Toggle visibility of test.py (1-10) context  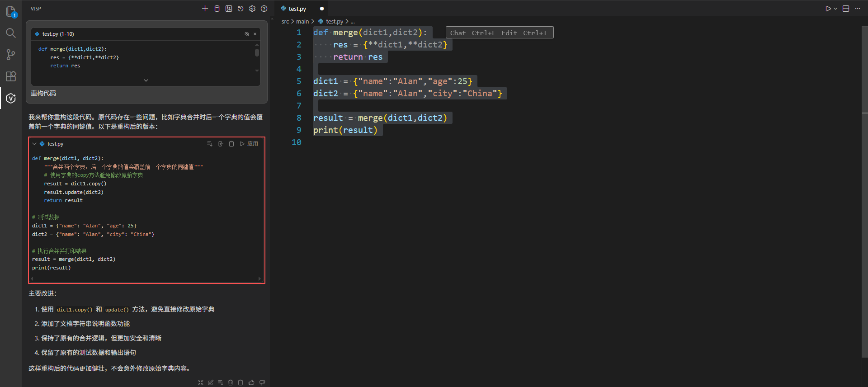247,34
